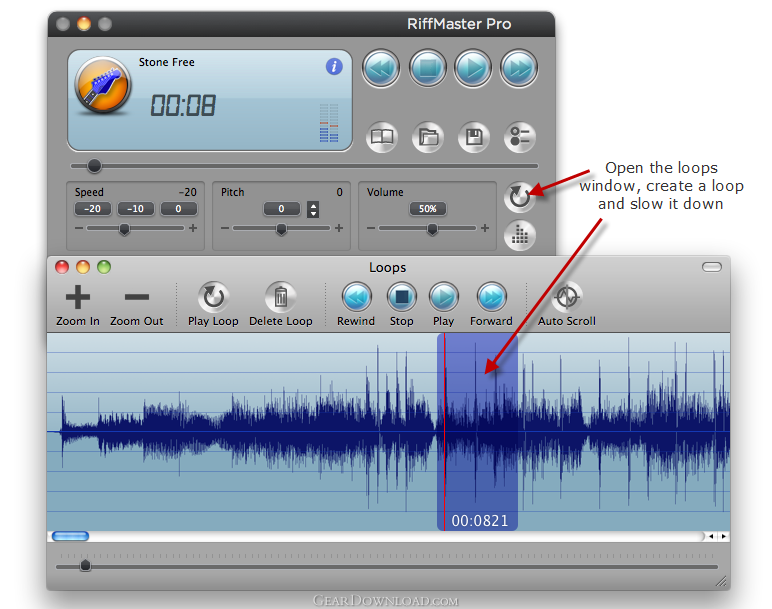This screenshot has width=772, height=609.
Task: Click the pitch slider handle
Action: pyautogui.click(x=281, y=229)
